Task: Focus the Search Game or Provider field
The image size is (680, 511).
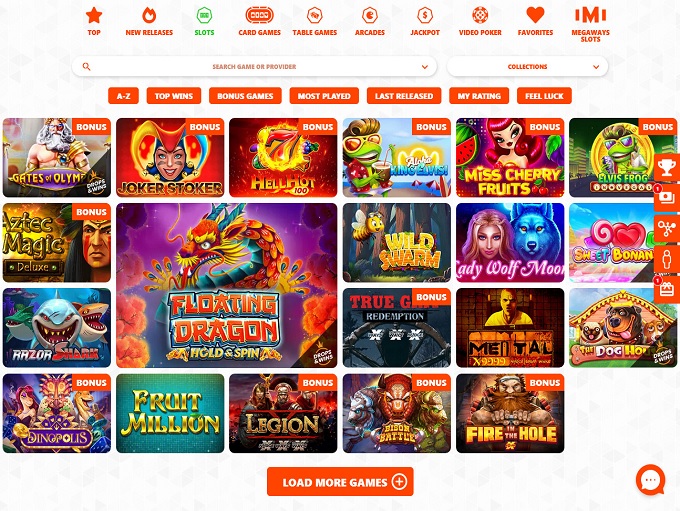Action: [254, 67]
